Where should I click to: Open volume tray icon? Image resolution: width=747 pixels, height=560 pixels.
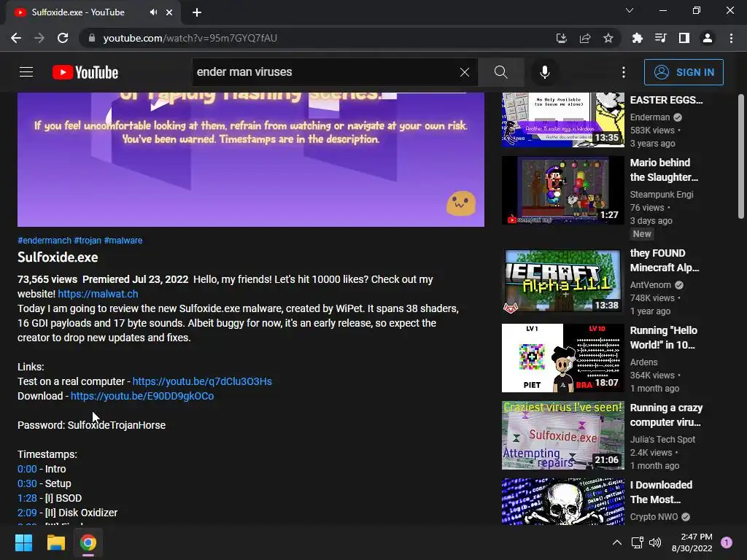[x=655, y=542]
